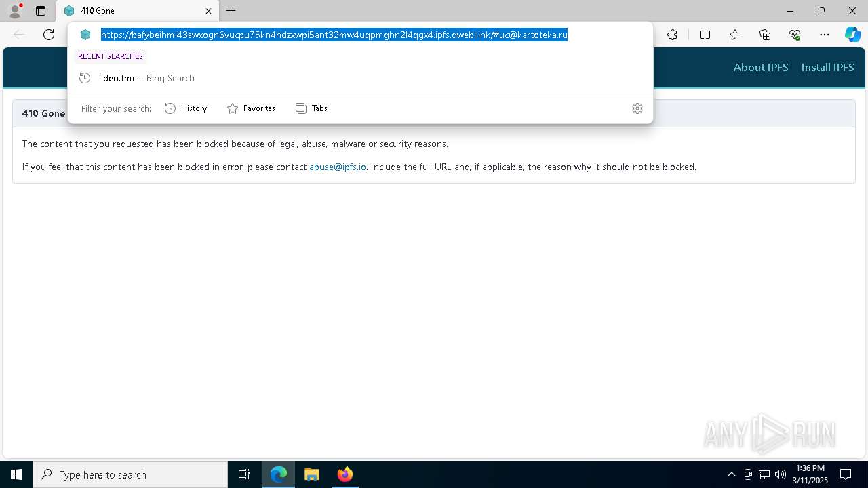868x488 pixels.
Task: Open the Copilot sidebar icon
Action: click(x=852, y=35)
